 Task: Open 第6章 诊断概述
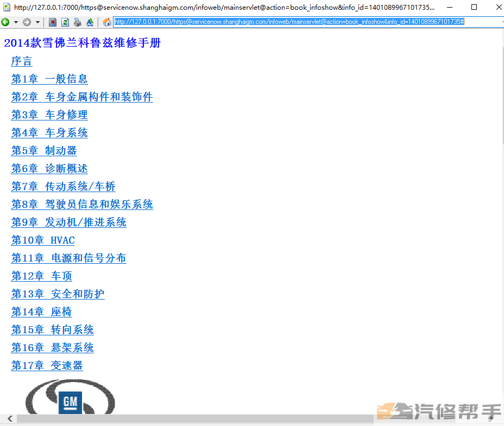tap(49, 169)
